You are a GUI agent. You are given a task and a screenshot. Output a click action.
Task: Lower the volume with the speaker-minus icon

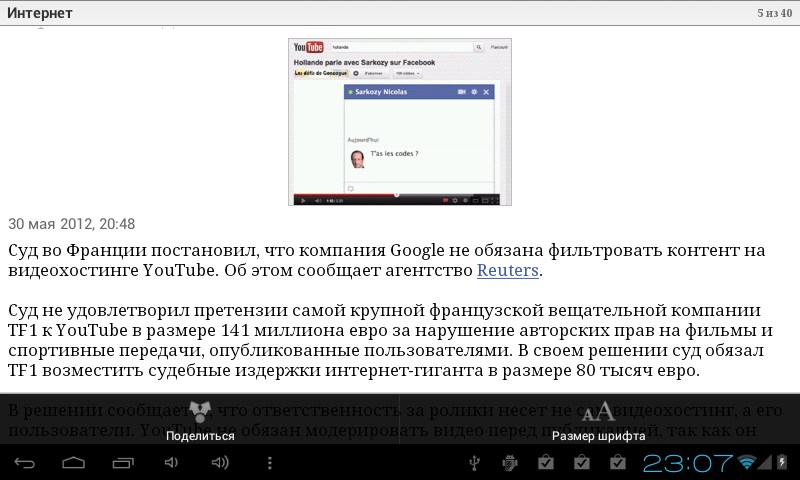point(171,463)
